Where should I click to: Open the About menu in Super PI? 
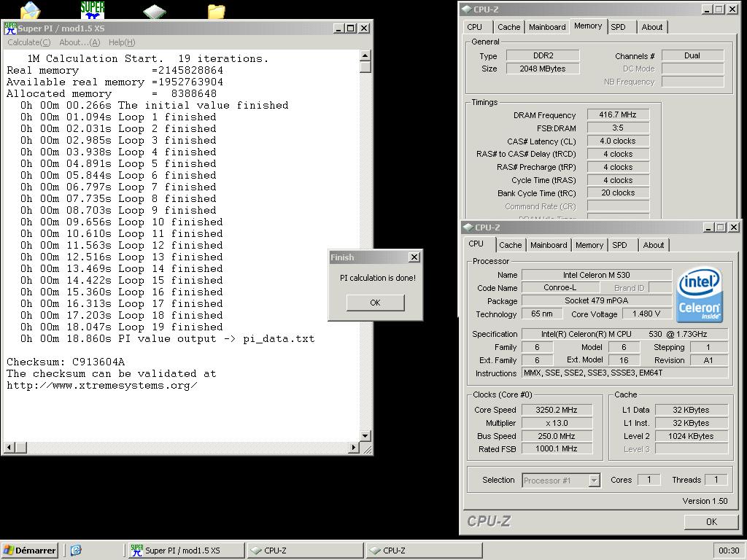pos(80,42)
